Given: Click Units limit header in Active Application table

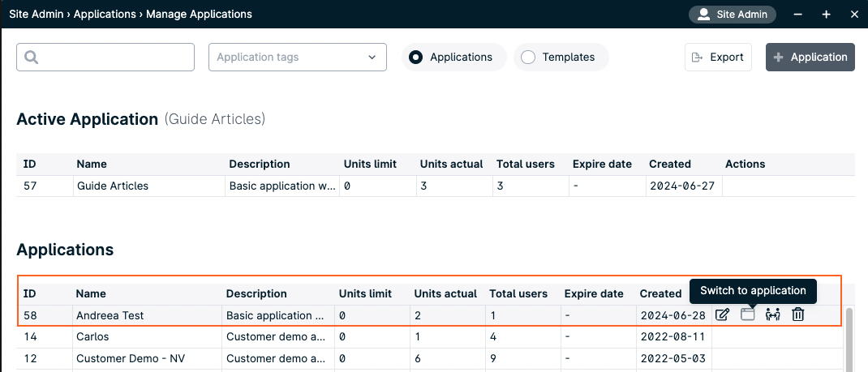Looking at the screenshot, I should pos(370,164).
